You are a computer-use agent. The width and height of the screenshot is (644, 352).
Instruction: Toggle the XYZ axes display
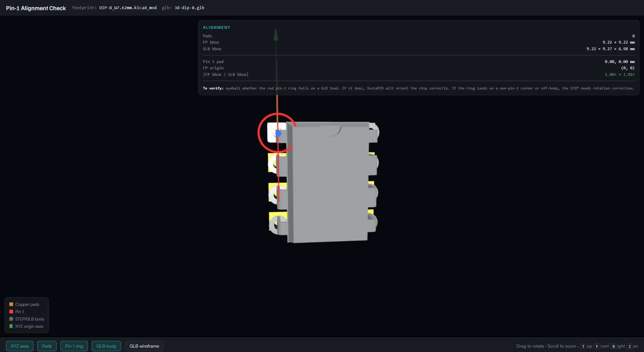point(20,346)
